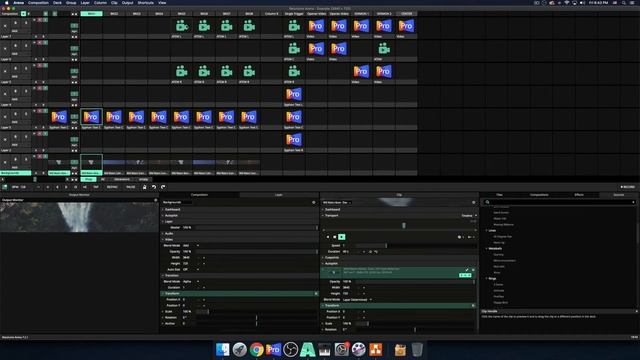640x360 pixels.
Task: Open the layer Blend Mode Add dropdown
Action: [x=191, y=246]
